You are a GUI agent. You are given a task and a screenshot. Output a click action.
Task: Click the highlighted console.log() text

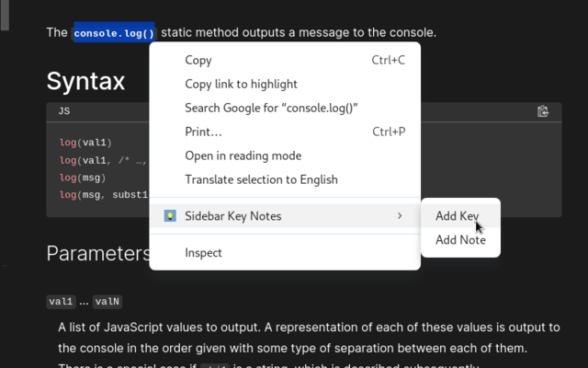(x=114, y=33)
